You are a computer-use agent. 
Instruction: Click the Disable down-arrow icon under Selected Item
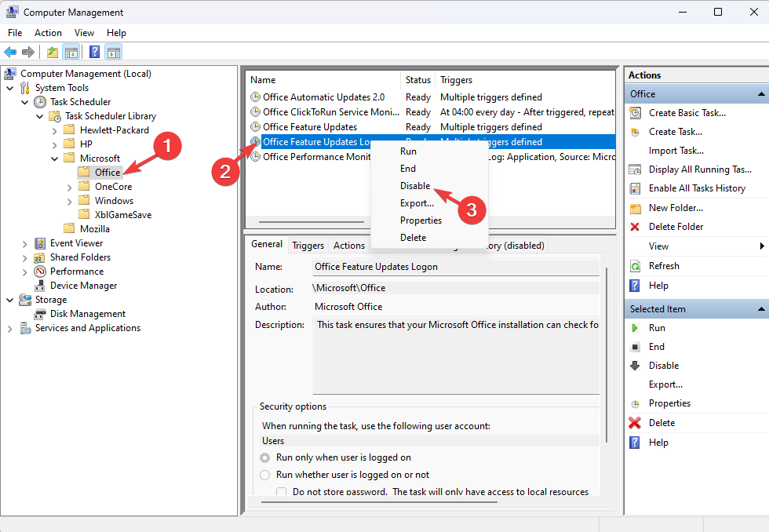tap(635, 366)
